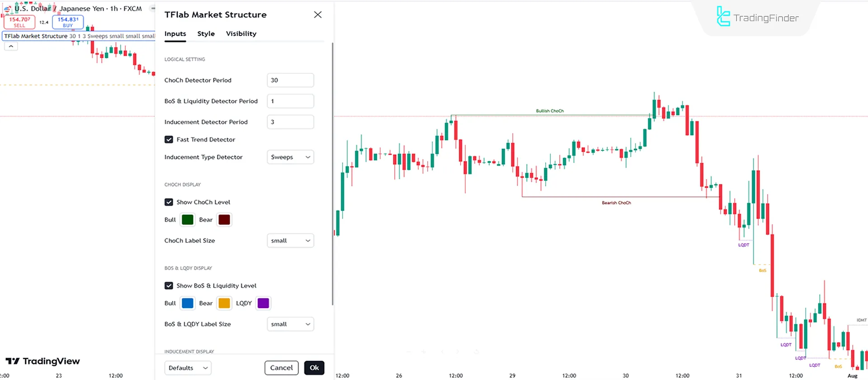Uncheck Show ChoCh Level

tap(169, 202)
